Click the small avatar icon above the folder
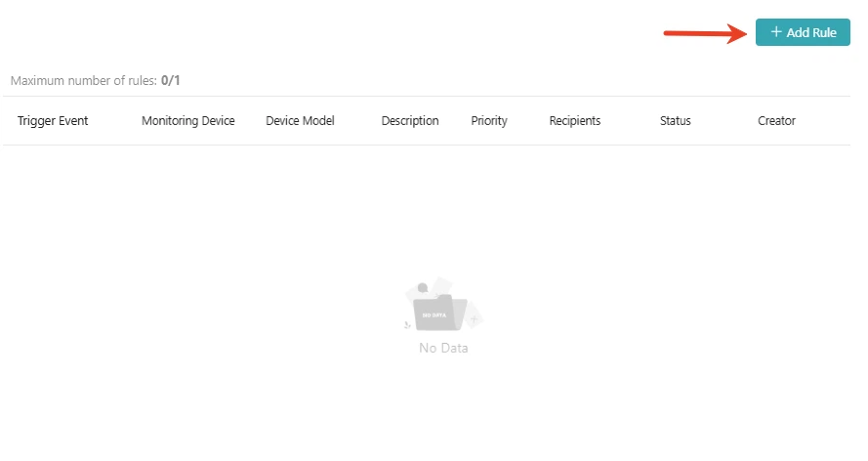Viewport: 868px width, 461px height. pyautogui.click(x=422, y=288)
